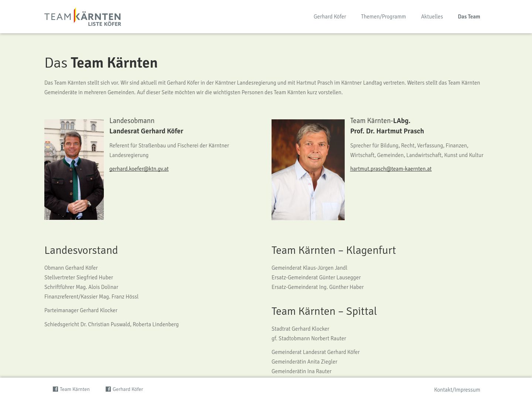Click the Team Kärnten – Klagenfurt heading
Viewport: 532px width, 402px height.
[334, 250]
